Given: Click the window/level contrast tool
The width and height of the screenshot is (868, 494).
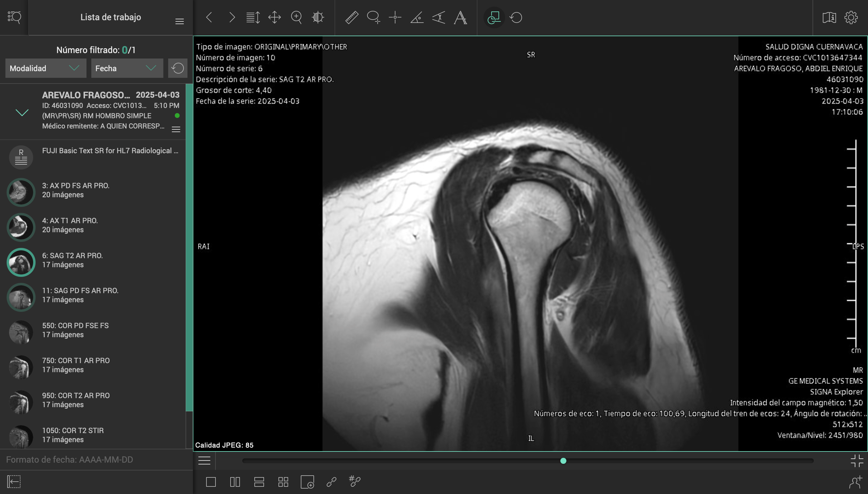Looking at the screenshot, I should tap(318, 17).
